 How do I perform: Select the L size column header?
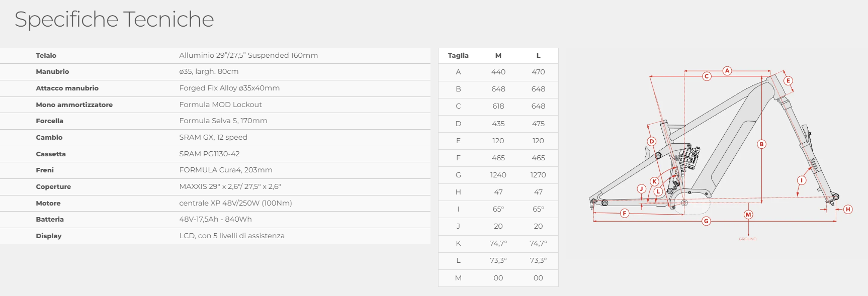point(538,56)
